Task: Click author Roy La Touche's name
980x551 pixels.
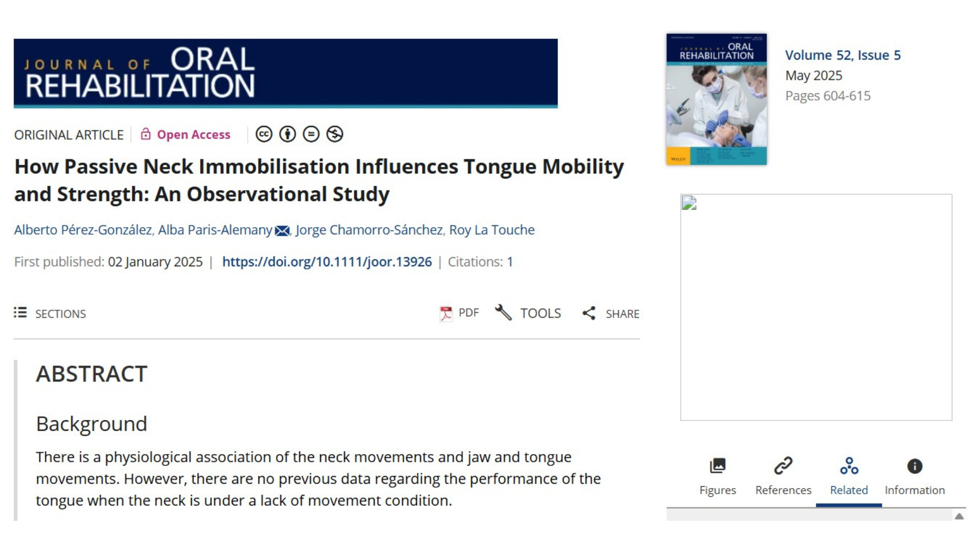Action: click(x=492, y=230)
